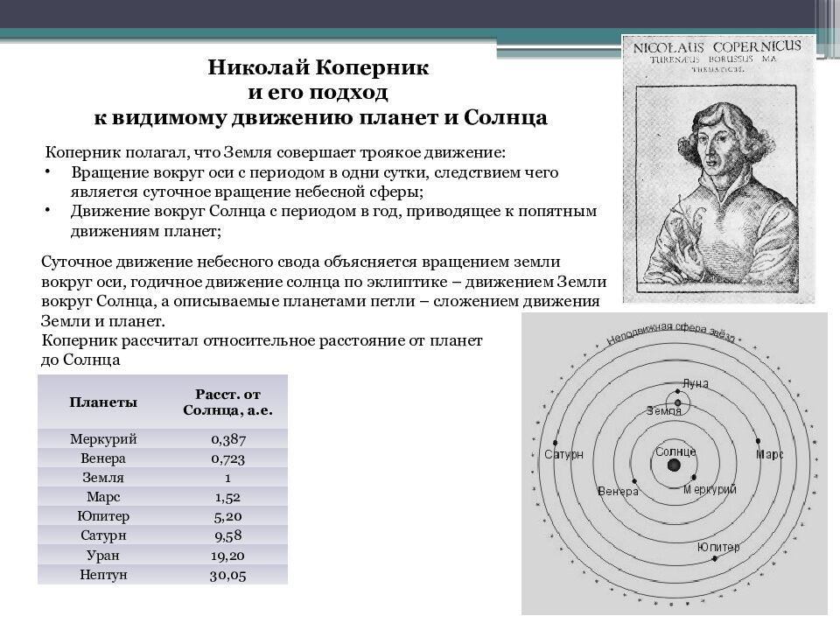This screenshot has width=840, height=630.
Task: Click the 'Планеты' table column header
Action: tap(103, 402)
